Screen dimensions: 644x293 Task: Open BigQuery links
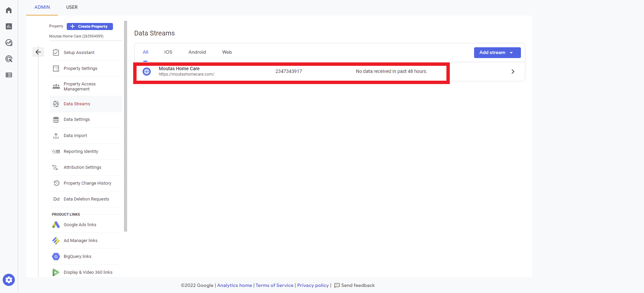click(77, 257)
